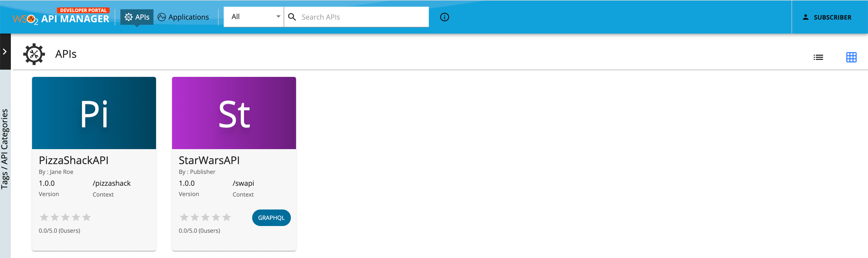The width and height of the screenshot is (868, 258).
Task: Click the GRAPHQL badge on StarWarsAPI
Action: click(x=271, y=218)
